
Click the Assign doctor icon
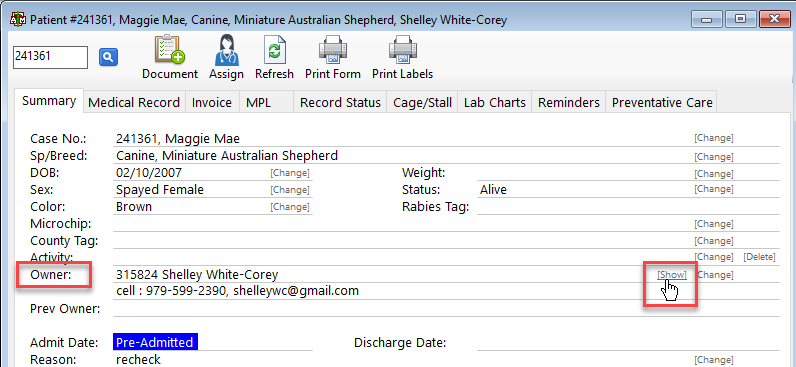226,50
